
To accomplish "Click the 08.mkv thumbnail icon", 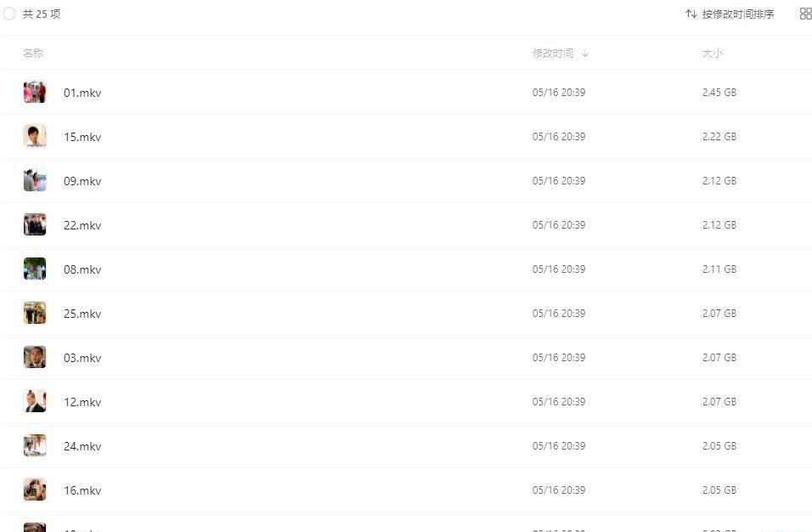I will click(35, 269).
